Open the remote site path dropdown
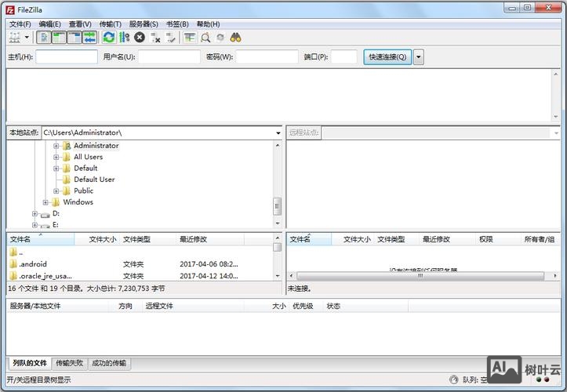The width and height of the screenshot is (567, 392). point(556,132)
